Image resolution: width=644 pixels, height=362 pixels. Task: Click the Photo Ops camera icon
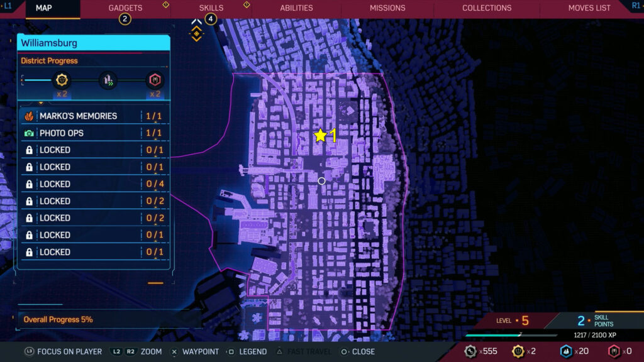(29, 133)
